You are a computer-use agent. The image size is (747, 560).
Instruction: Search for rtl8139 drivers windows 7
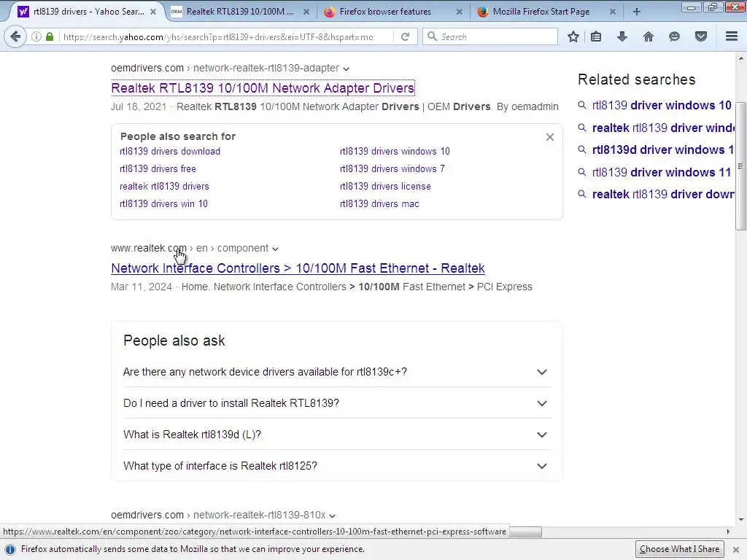point(392,168)
